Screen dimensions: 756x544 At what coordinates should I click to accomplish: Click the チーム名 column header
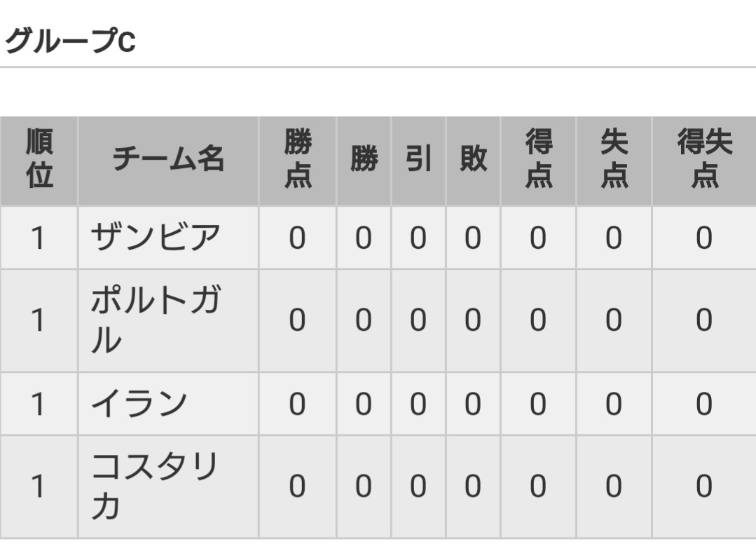click(168, 158)
